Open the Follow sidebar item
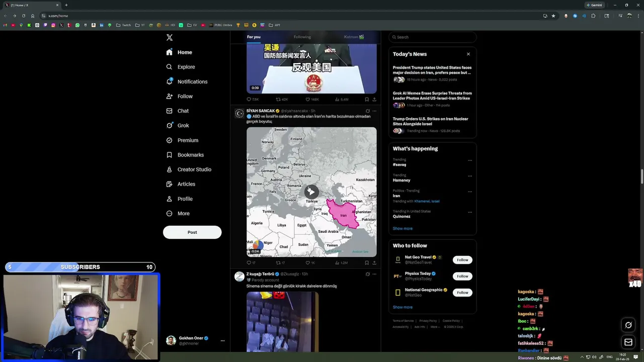Screen dimensions: 644x362 click(x=180, y=96)
